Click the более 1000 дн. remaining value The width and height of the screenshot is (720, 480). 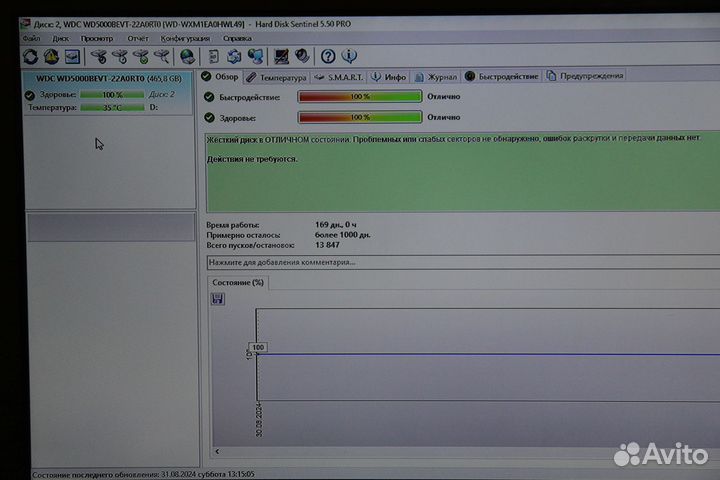coord(343,235)
